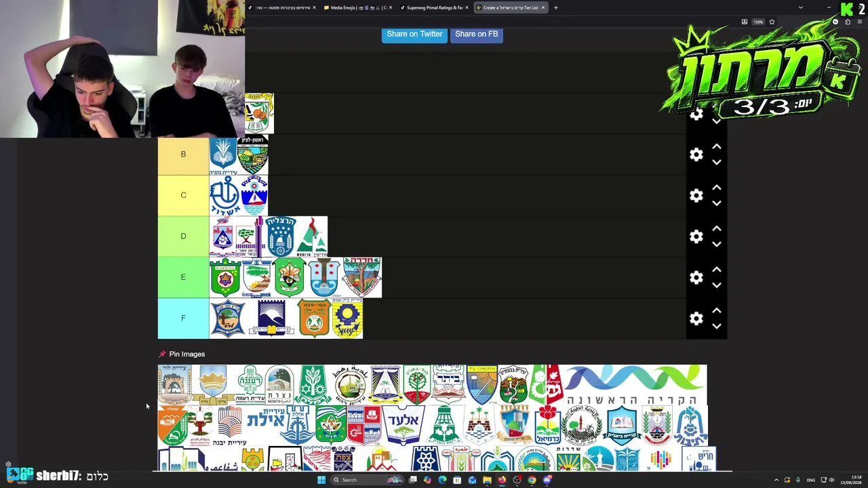Select the C tier label

pos(183,195)
